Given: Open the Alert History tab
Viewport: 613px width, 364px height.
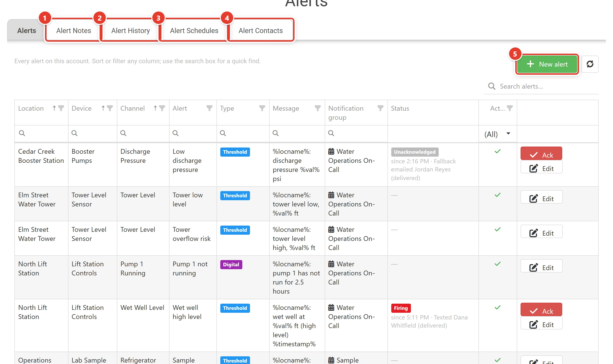Looking at the screenshot, I should [x=131, y=30].
